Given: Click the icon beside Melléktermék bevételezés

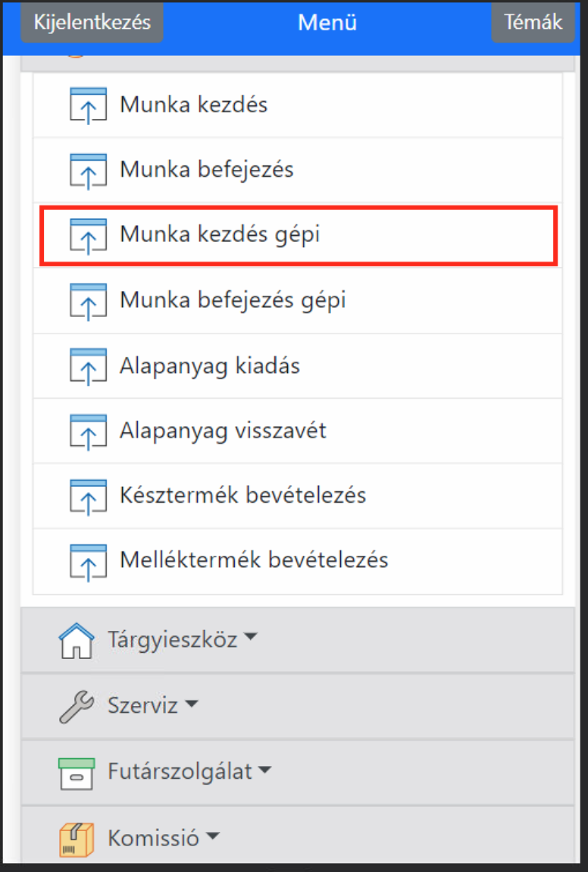Looking at the screenshot, I should tap(88, 561).
